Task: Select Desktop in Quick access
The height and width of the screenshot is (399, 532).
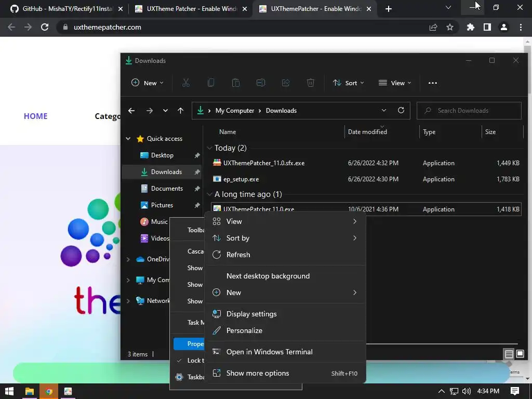Action: 162,155
